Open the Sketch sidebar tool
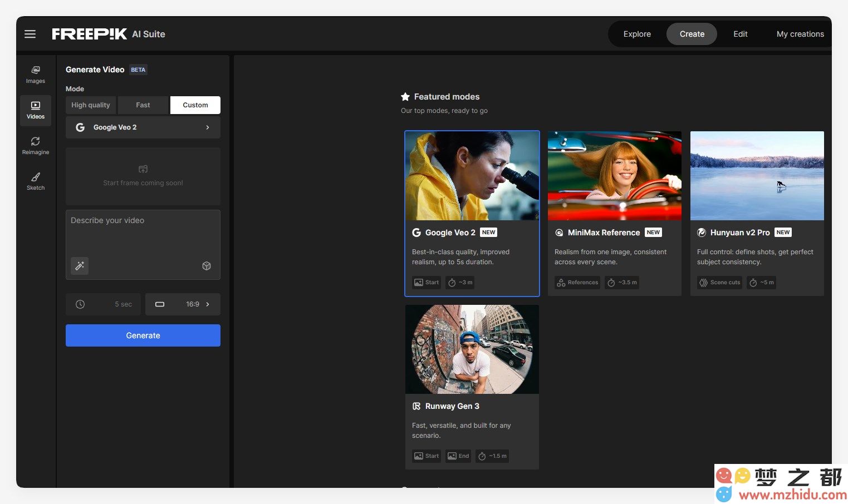 point(36,181)
